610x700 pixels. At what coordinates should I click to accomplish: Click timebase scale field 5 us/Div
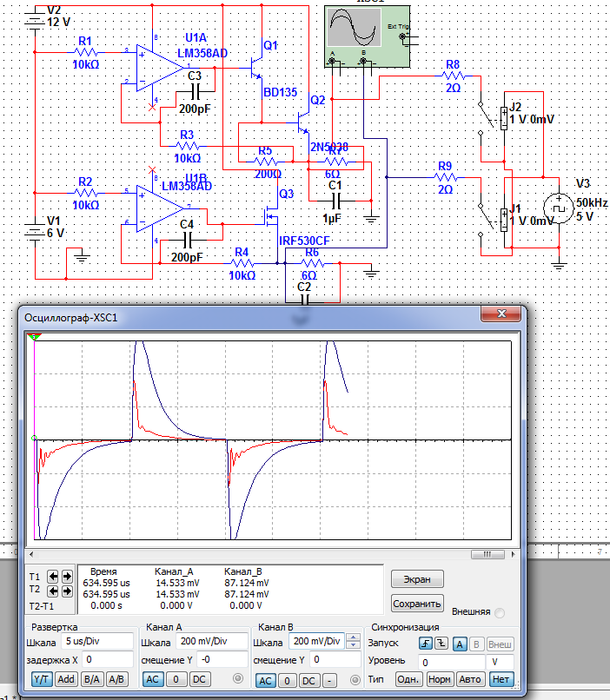(x=97, y=641)
